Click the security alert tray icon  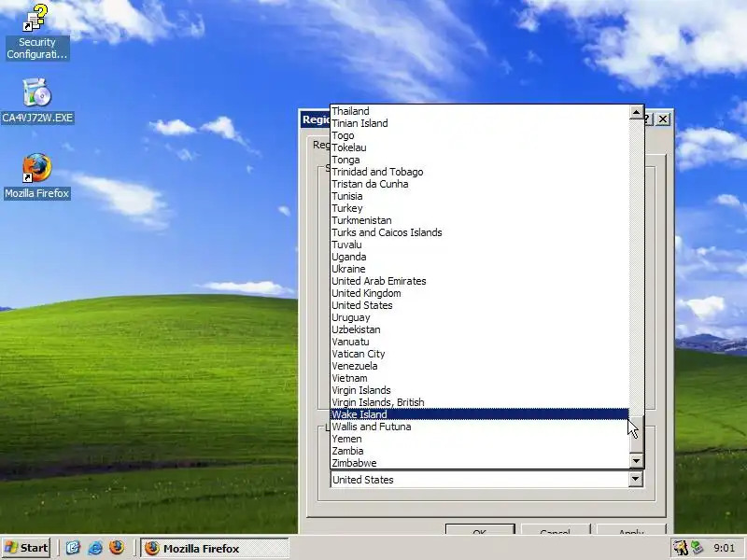[x=681, y=548]
